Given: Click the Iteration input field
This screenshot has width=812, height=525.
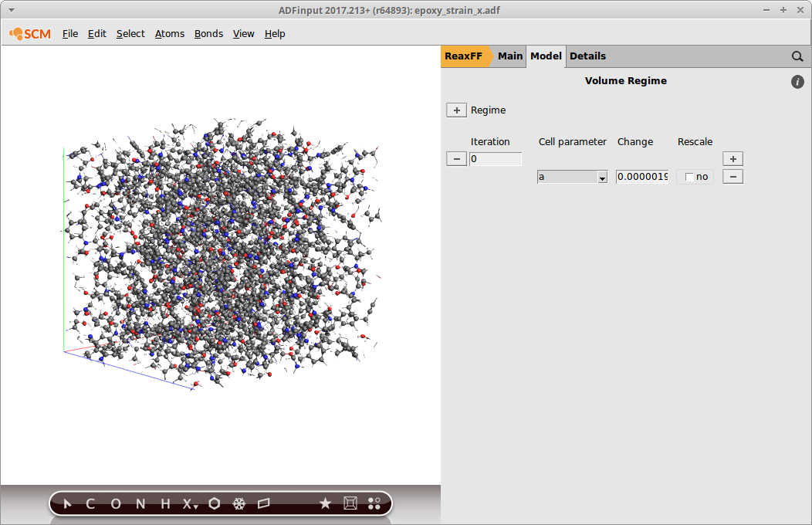Looking at the screenshot, I should click(x=496, y=159).
